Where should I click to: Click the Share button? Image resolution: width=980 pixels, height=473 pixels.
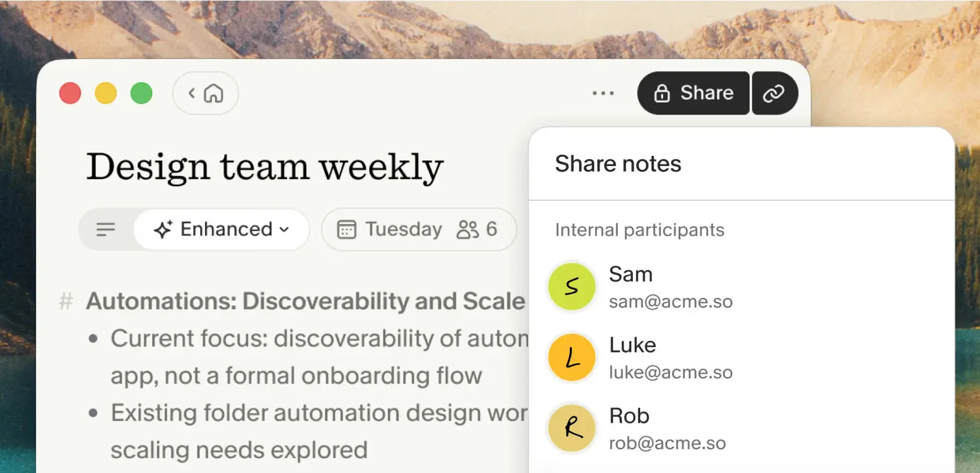click(x=693, y=93)
